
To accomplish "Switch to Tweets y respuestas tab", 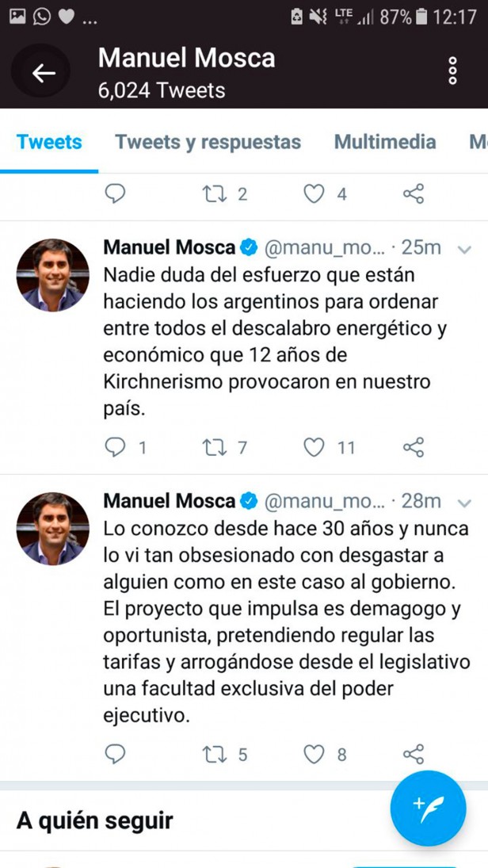I will [x=208, y=142].
